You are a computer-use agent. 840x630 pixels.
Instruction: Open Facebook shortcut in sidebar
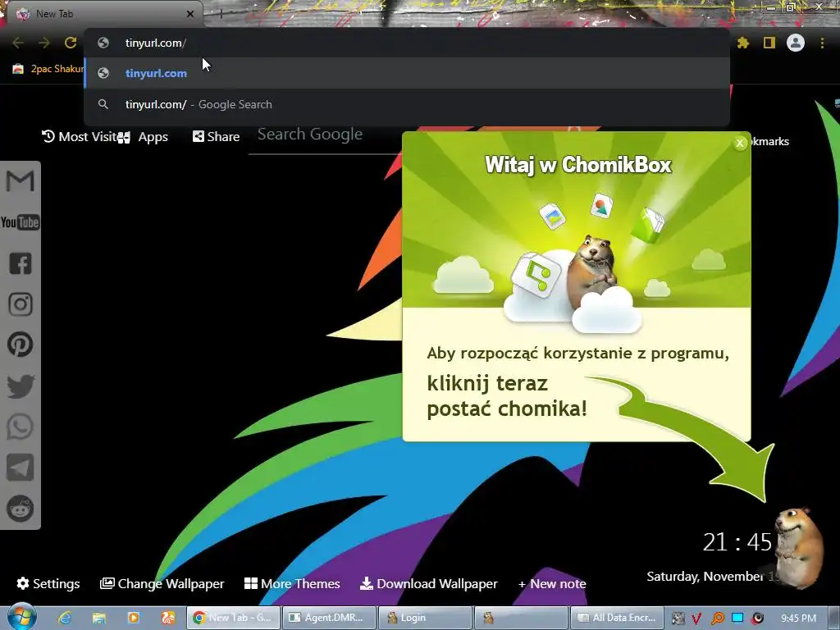tap(21, 263)
